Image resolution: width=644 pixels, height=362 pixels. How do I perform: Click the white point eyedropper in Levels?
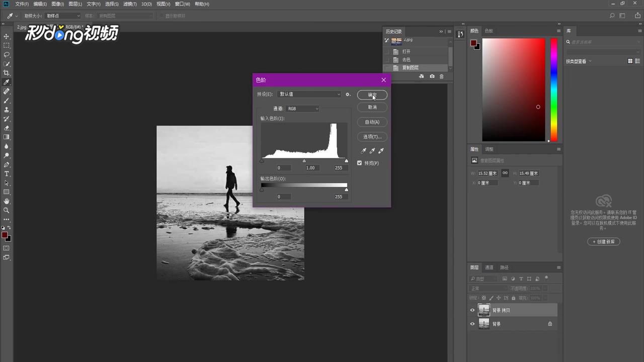pyautogui.click(x=381, y=151)
